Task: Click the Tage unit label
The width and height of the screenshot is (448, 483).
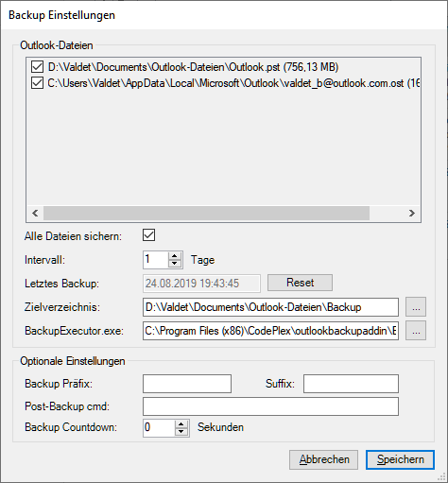Action: coord(202,260)
